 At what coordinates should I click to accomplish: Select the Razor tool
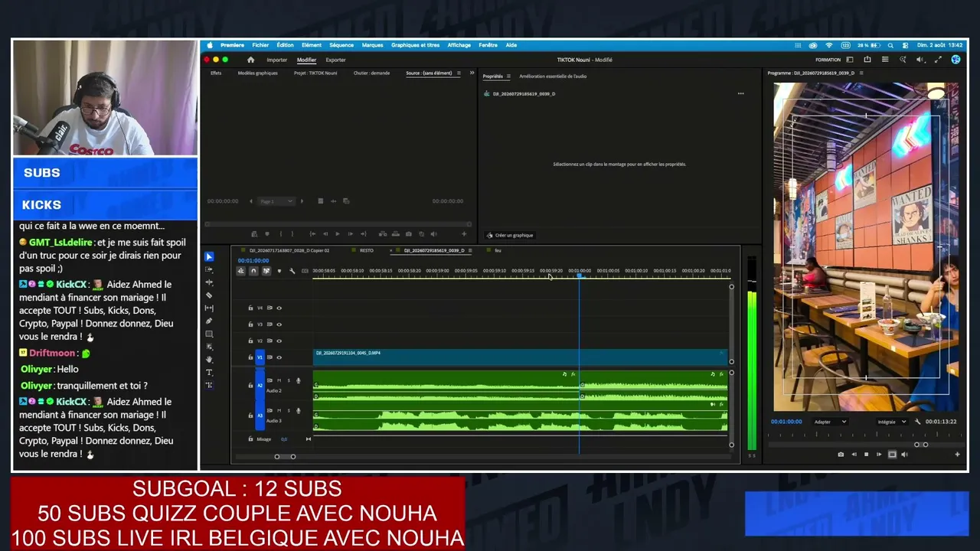coord(209,295)
